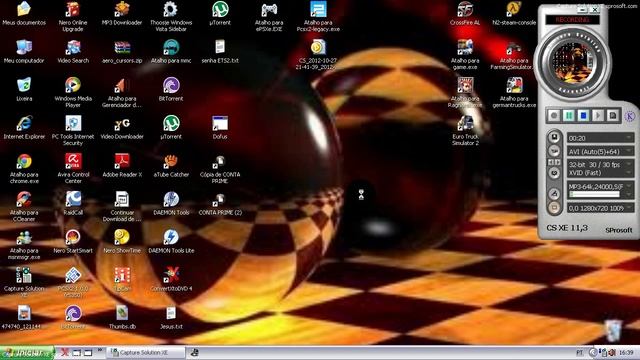Click the round button beside 1280x720 field
Image resolution: width=640 pixels, height=360 pixels.
(x=554, y=208)
